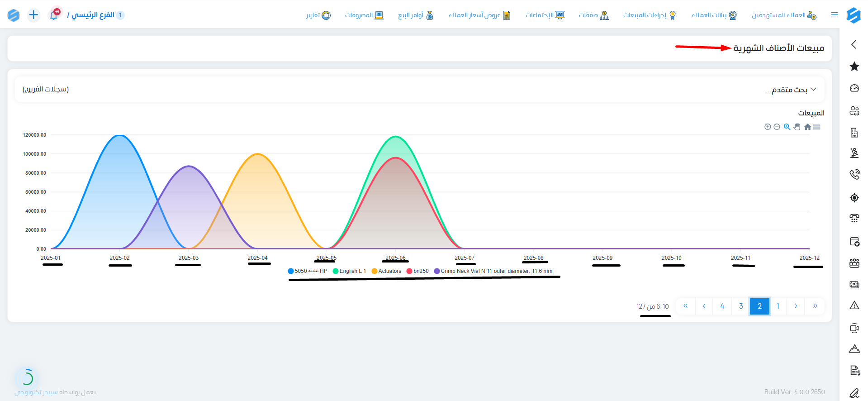Open the crosshair target icon in sidebar
Viewport: 868px width, 401px height.
click(x=854, y=198)
